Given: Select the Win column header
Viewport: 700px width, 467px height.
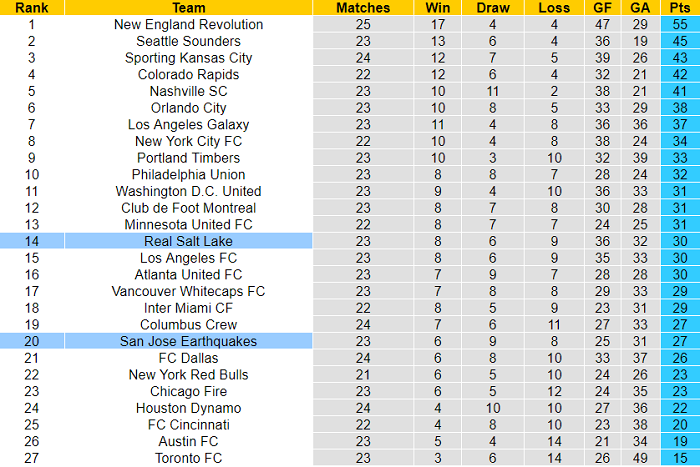Looking at the screenshot, I should pos(437,7).
